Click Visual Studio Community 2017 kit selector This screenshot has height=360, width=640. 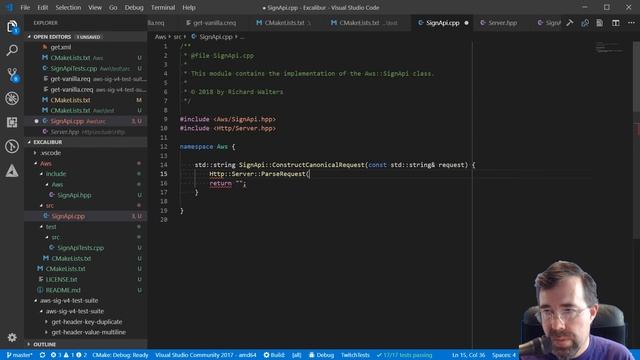tap(206, 355)
